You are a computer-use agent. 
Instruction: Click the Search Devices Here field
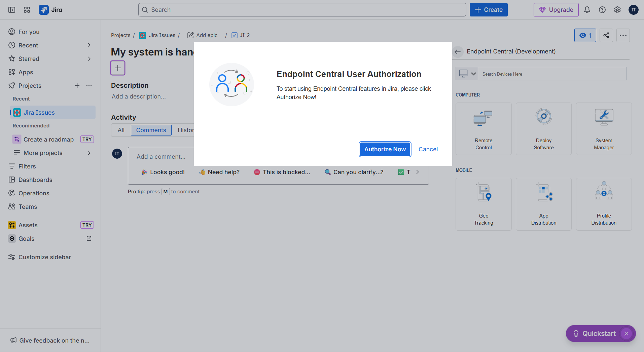552,74
